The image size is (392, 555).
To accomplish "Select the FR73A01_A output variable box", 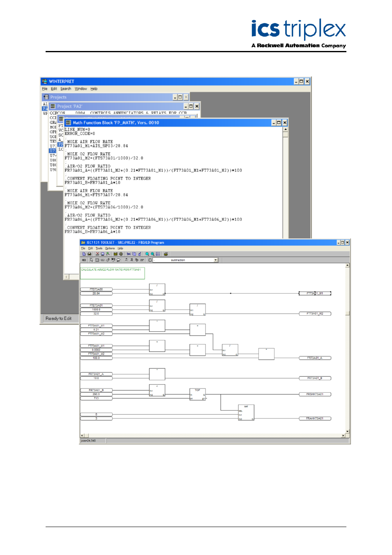I will pos(315,358).
